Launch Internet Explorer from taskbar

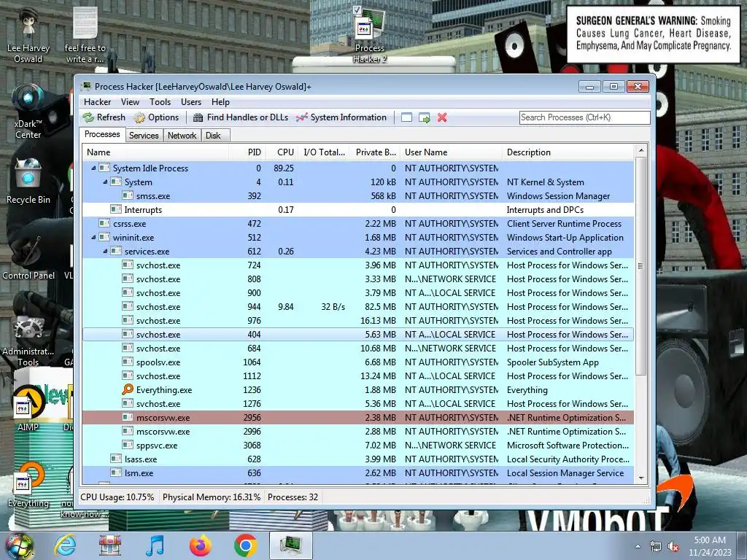[65, 545]
